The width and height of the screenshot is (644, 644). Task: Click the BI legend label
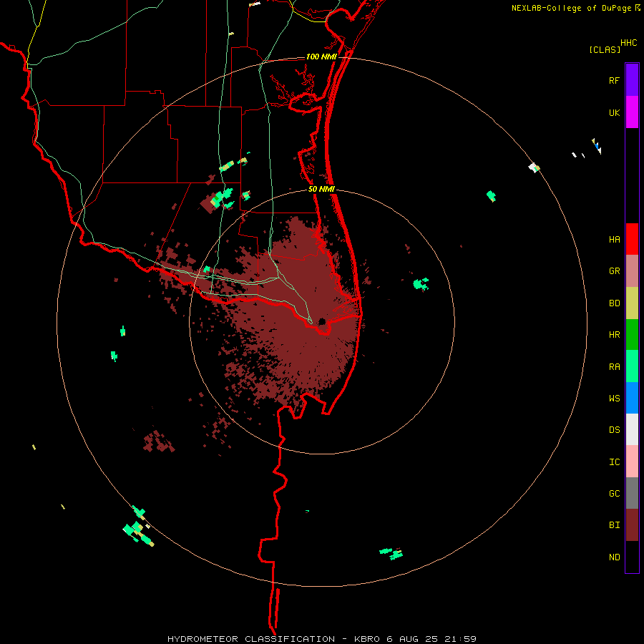click(614, 525)
